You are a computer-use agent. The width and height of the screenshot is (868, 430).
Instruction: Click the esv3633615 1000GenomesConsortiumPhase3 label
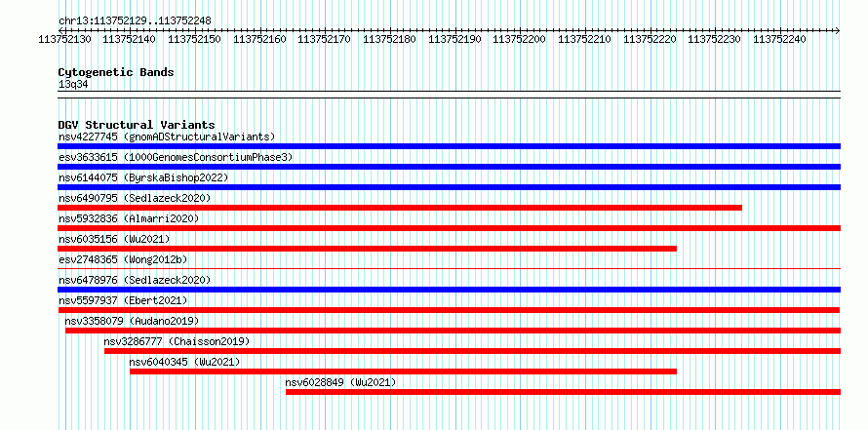click(176, 157)
